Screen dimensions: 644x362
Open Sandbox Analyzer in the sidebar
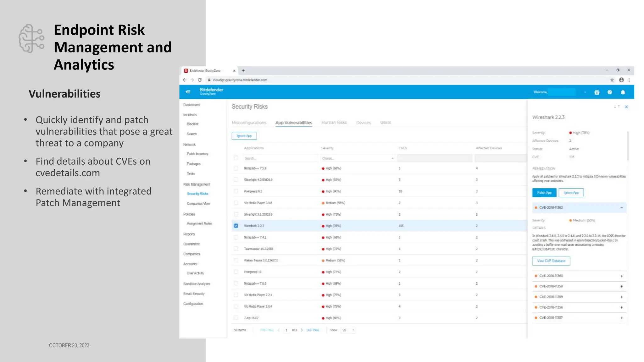(197, 284)
